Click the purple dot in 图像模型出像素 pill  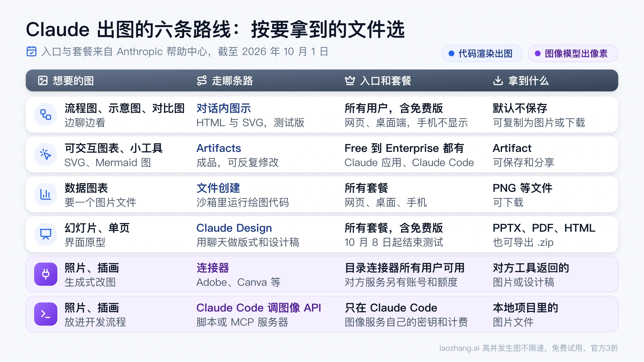[x=538, y=53]
